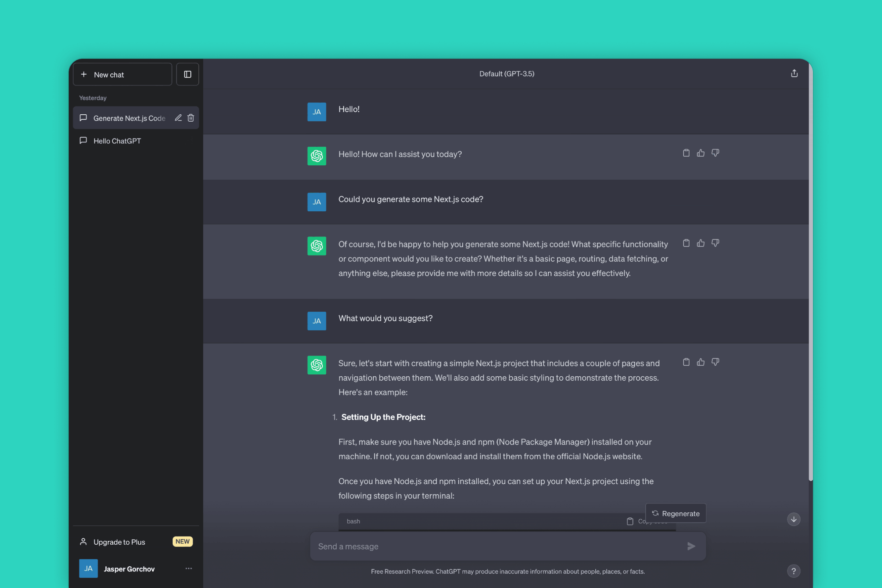Click the JA avatar in the sidebar footer
Viewport: 882px width, 588px height.
click(x=89, y=569)
